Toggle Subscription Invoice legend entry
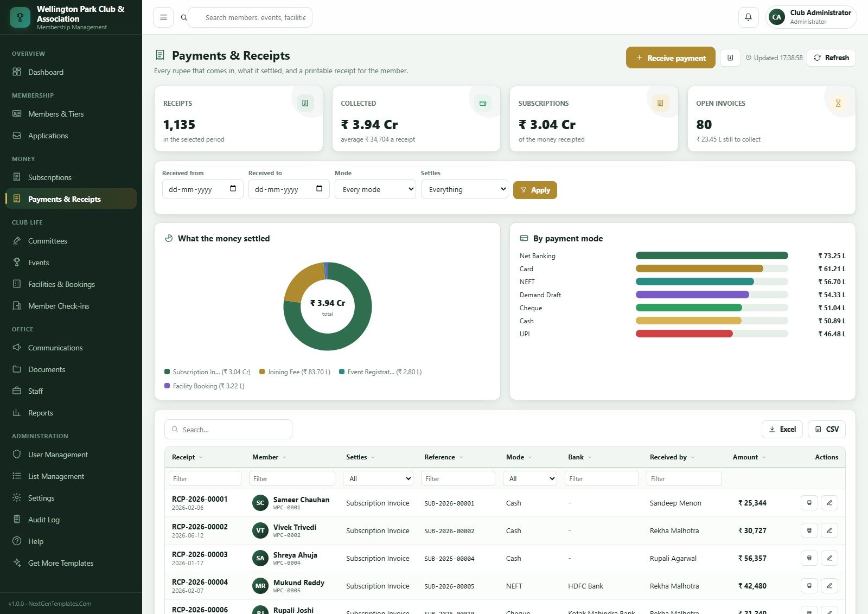Image resolution: width=868 pixels, height=614 pixels. [x=207, y=372]
